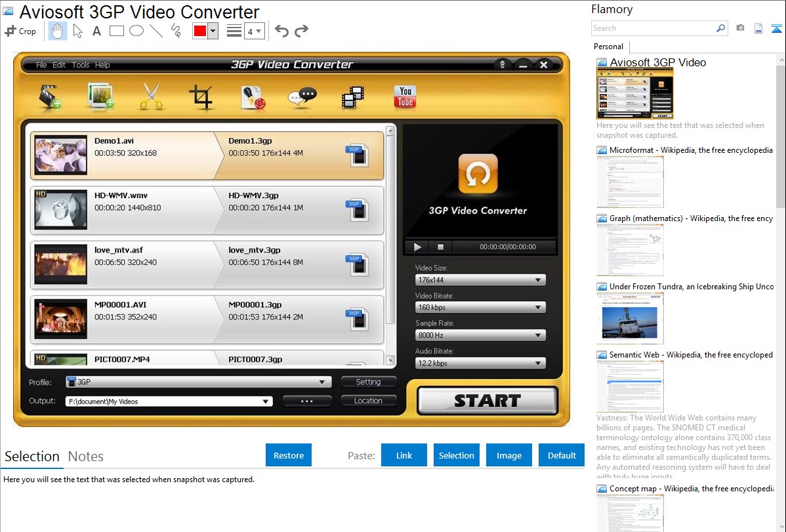This screenshot has width=786, height=532.
Task: Click the Restore button
Action: tap(289, 455)
